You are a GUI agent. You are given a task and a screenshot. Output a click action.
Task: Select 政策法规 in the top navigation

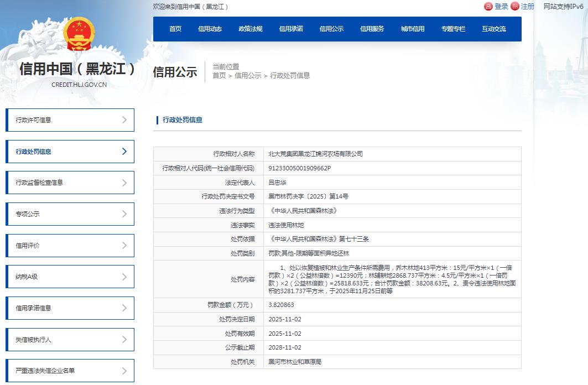click(x=251, y=29)
